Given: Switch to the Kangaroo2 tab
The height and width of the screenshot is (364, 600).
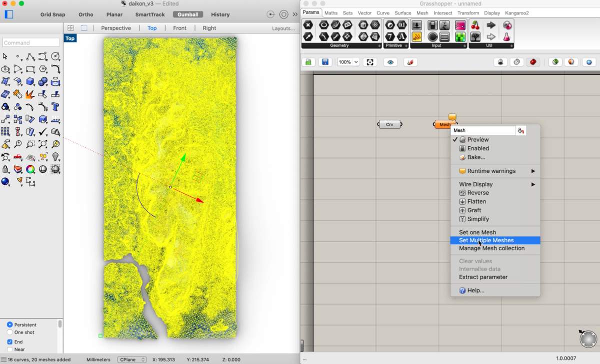Looking at the screenshot, I should [517, 13].
